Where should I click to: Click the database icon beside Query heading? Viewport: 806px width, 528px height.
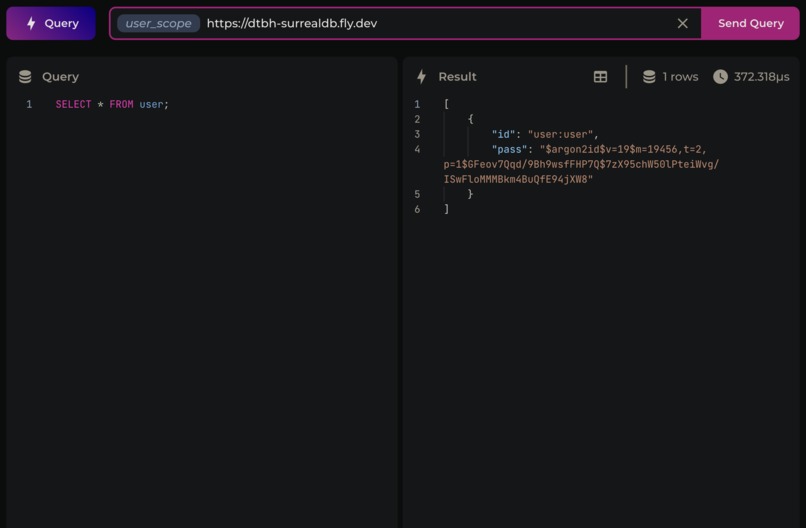click(25, 77)
